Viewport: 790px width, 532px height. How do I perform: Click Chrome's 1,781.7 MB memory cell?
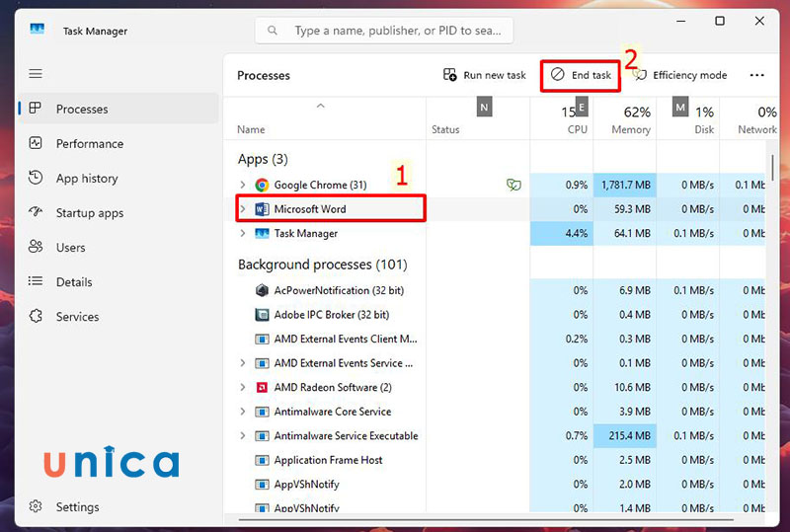tap(625, 185)
